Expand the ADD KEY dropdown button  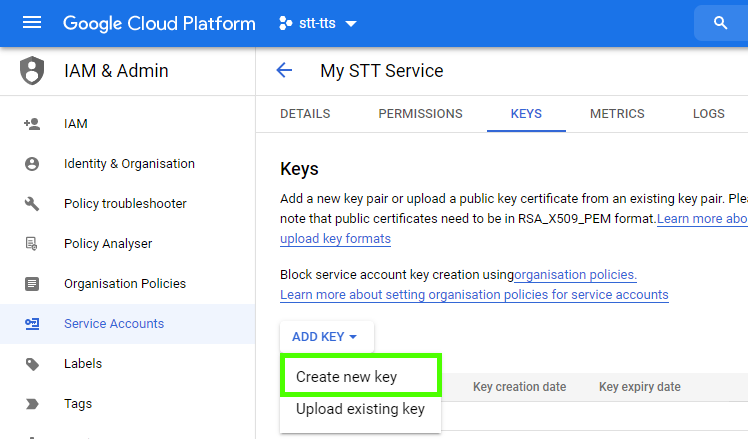pos(327,337)
